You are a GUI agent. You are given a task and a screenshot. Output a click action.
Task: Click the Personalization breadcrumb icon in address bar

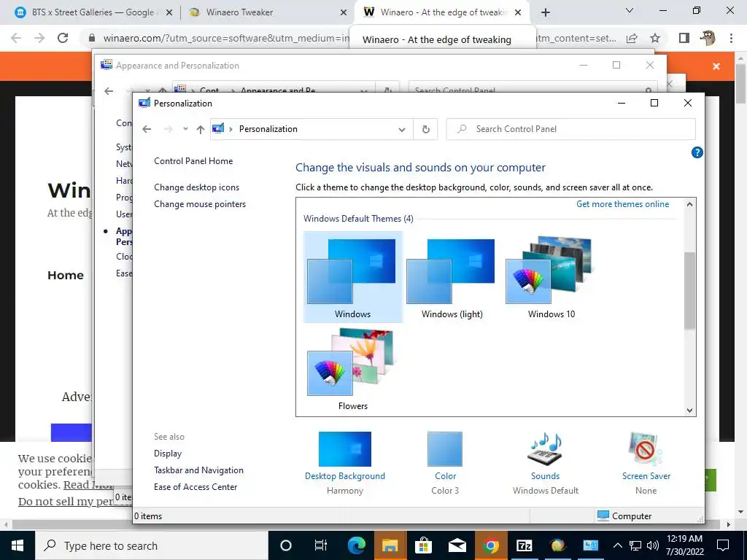click(218, 128)
